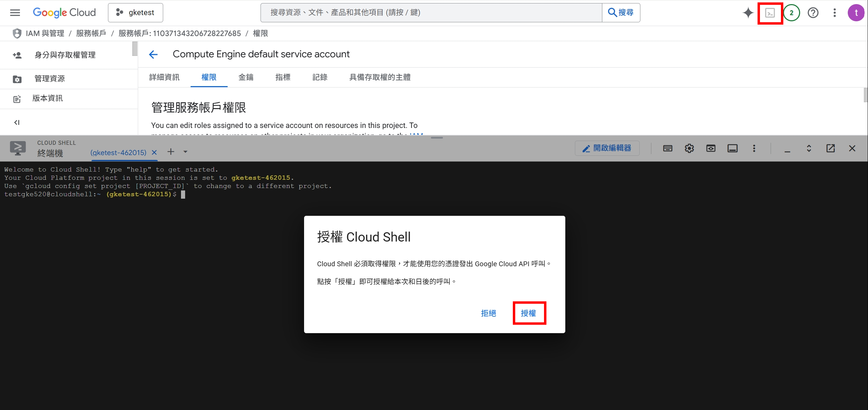Switch to the 具備存取權的主體 tab
The image size is (868, 410).
point(380,77)
